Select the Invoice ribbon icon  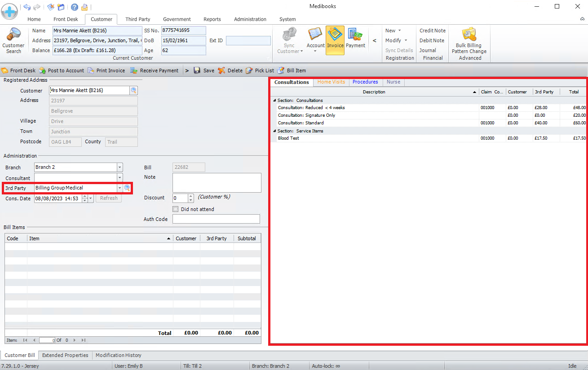click(335, 35)
